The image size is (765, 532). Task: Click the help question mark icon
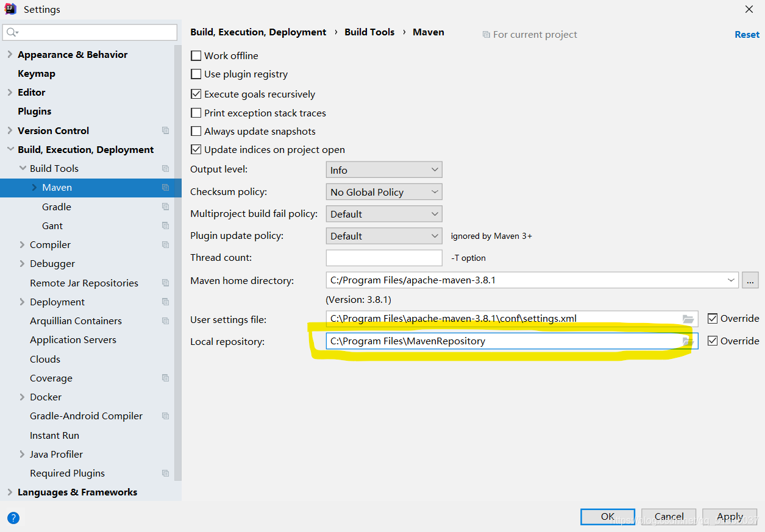click(x=13, y=517)
